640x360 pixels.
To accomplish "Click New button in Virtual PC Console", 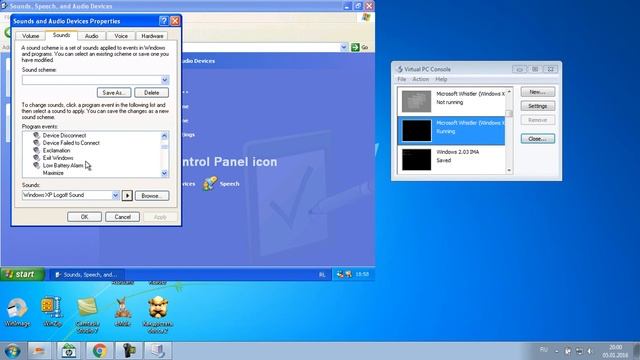I will (x=538, y=92).
